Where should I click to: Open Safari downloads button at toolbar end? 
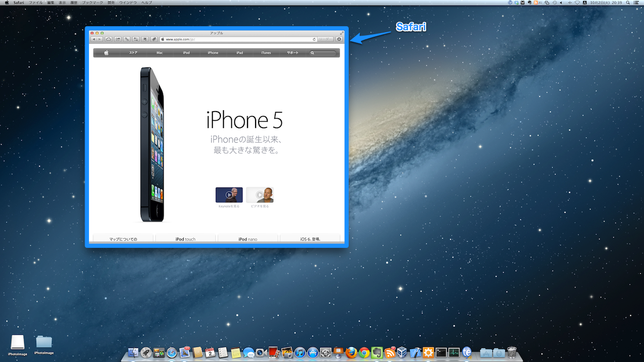pyautogui.click(x=339, y=39)
